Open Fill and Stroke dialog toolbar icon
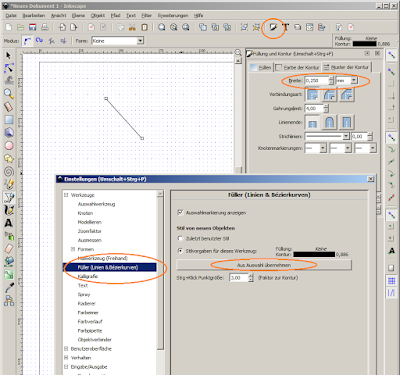400x375 pixels. point(274,27)
